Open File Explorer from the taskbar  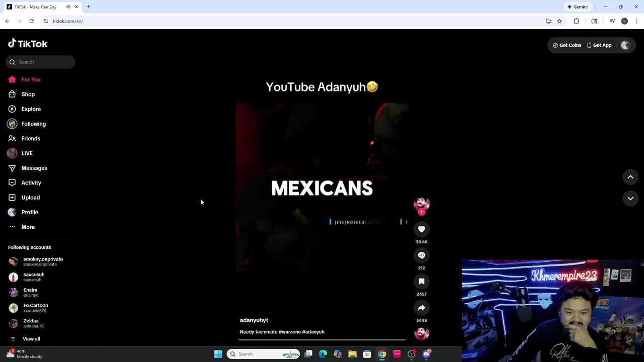coord(352,354)
